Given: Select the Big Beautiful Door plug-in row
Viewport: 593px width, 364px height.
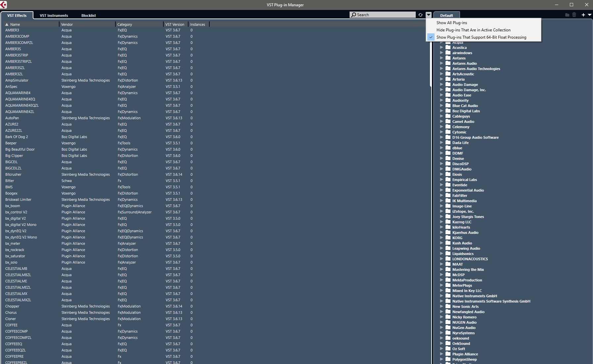Looking at the screenshot, I should (215, 149).
